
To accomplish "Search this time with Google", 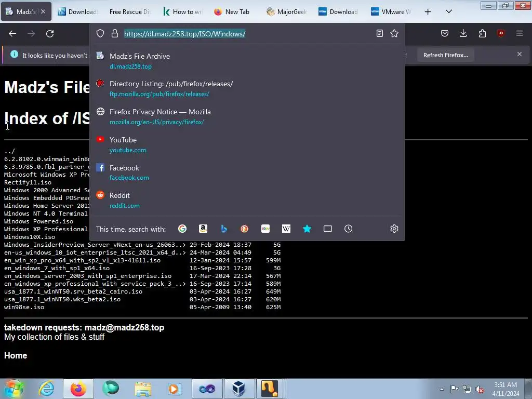I will pyautogui.click(x=182, y=229).
